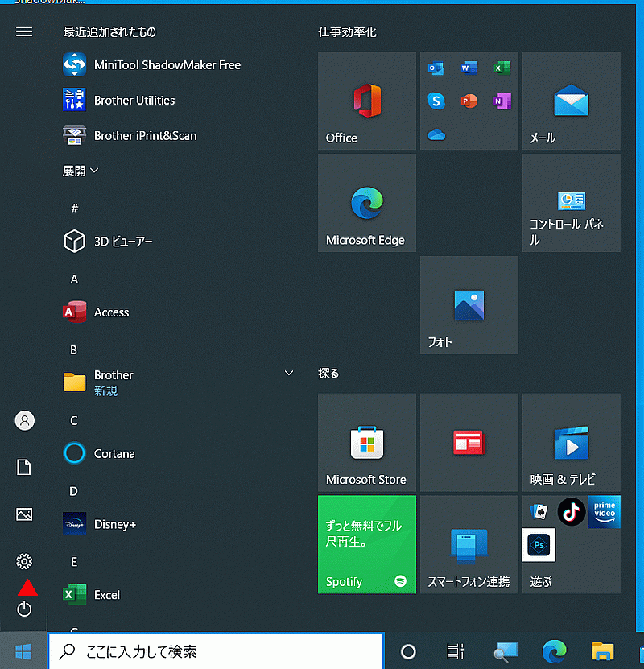Click the letter E header
Viewport: 644px width, 669px height.
74,562
